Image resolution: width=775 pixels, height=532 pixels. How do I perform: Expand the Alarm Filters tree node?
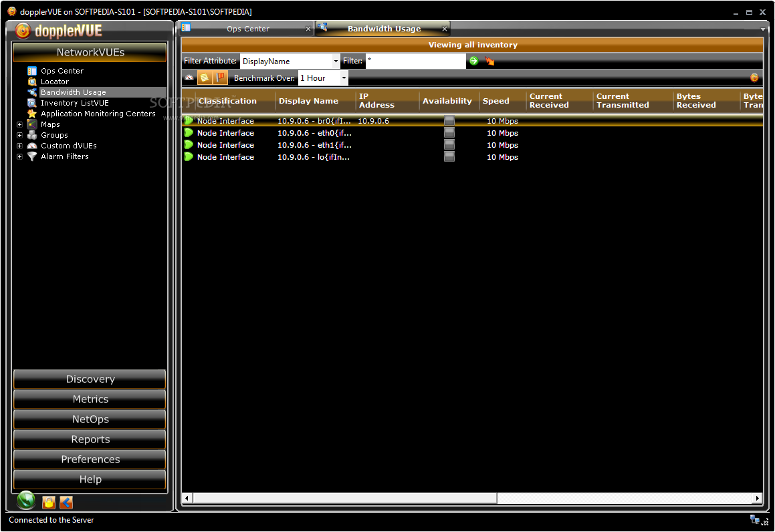click(x=20, y=156)
